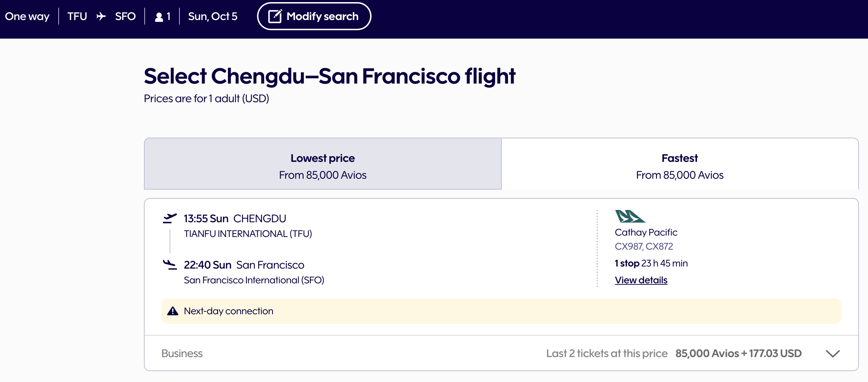The image size is (868, 382).
Task: Expand the Business fare chevron
Action: coord(833,354)
